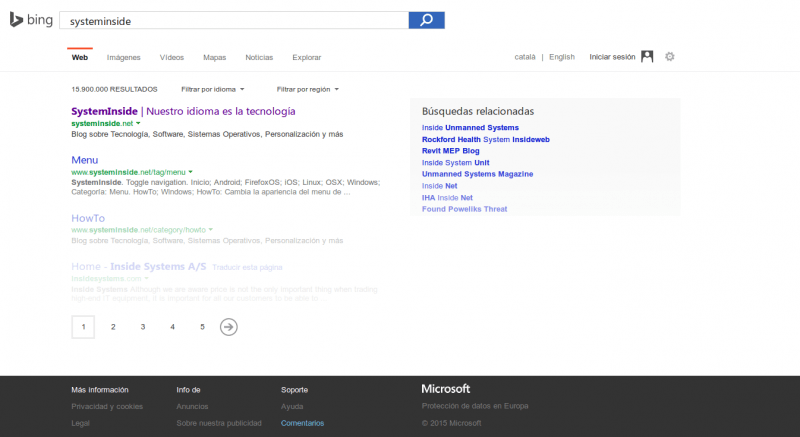The width and height of the screenshot is (800, 437).
Task: Click the Bing logo
Action: tap(31, 20)
